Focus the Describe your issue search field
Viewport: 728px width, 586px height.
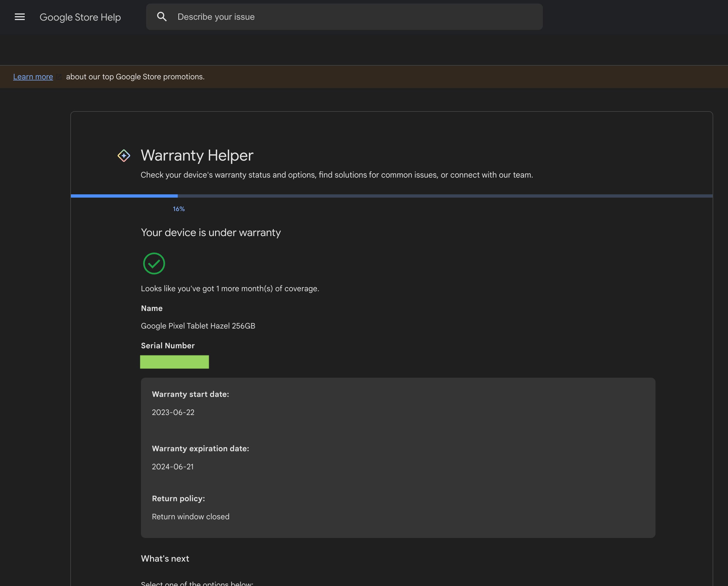tap(355, 16)
